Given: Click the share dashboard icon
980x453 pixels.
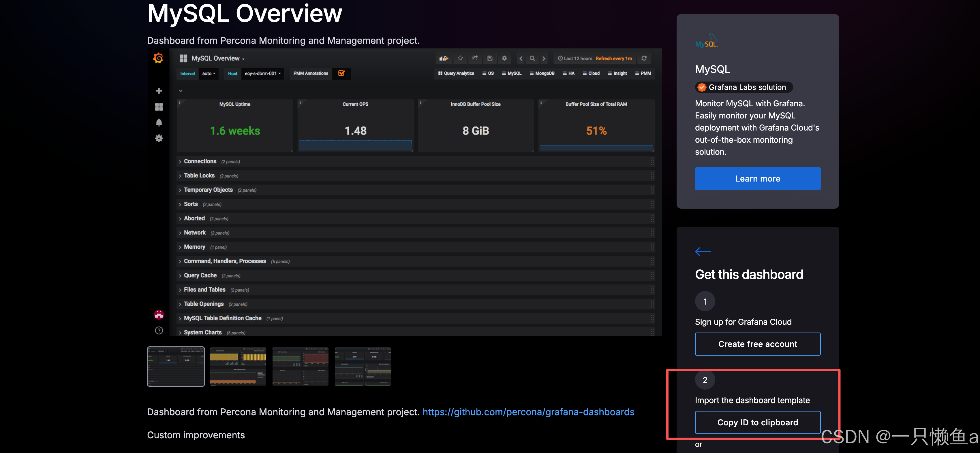Looking at the screenshot, I should pyautogui.click(x=475, y=58).
